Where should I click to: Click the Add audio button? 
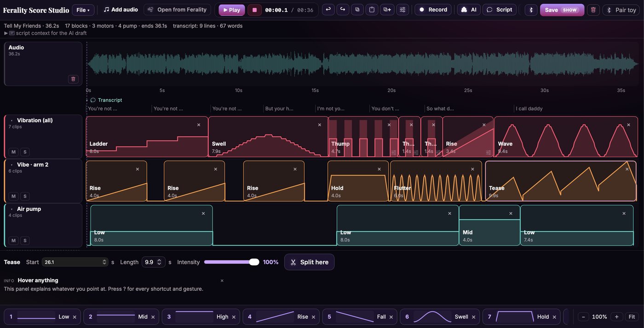tap(121, 10)
